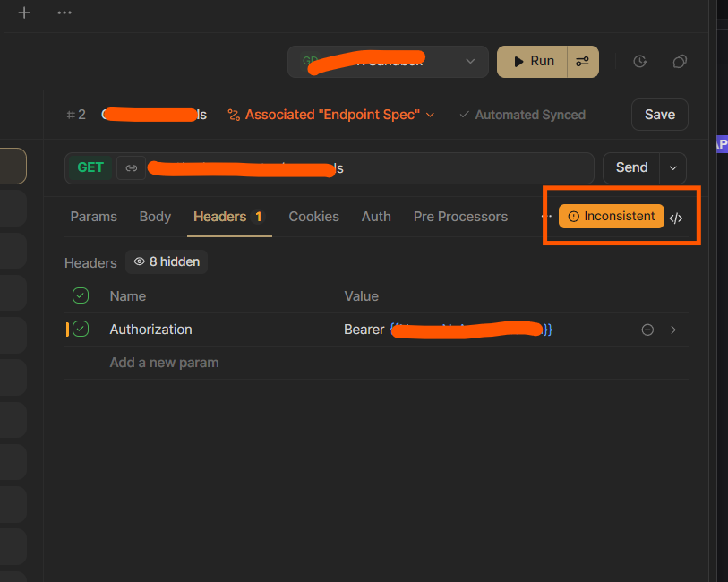The image size is (728, 582).
Task: Uncheck the Authorization header checkbox
Action: 81,330
